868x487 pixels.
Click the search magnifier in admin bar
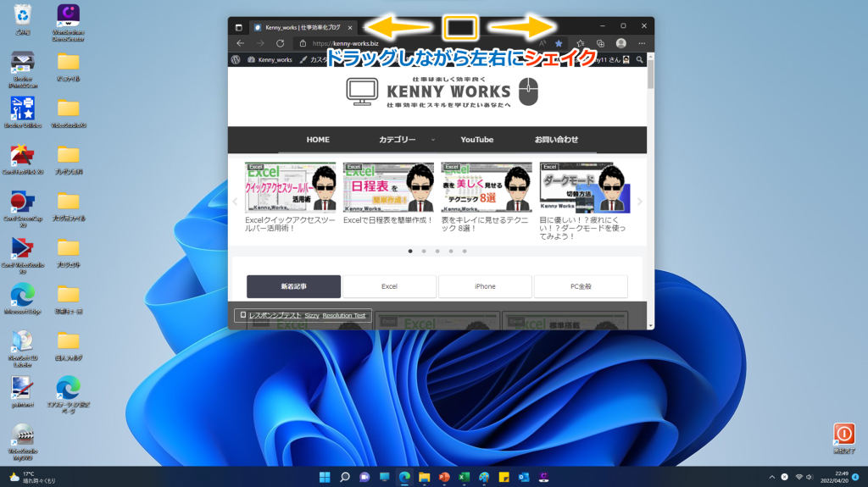click(639, 60)
